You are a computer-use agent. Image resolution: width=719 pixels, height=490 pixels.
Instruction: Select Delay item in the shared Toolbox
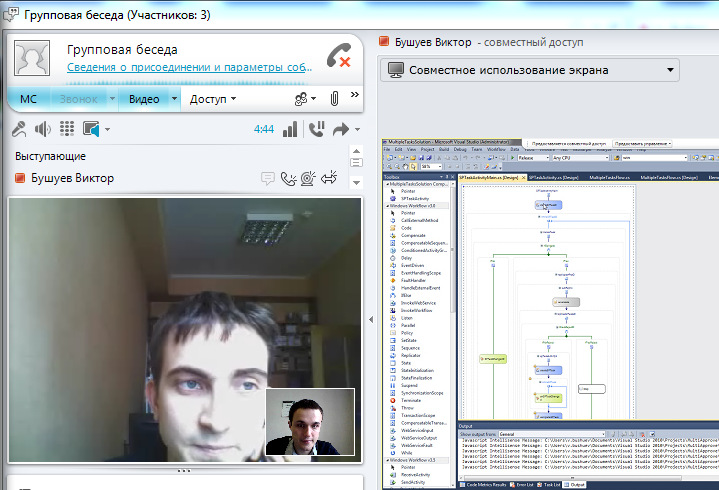click(x=407, y=258)
